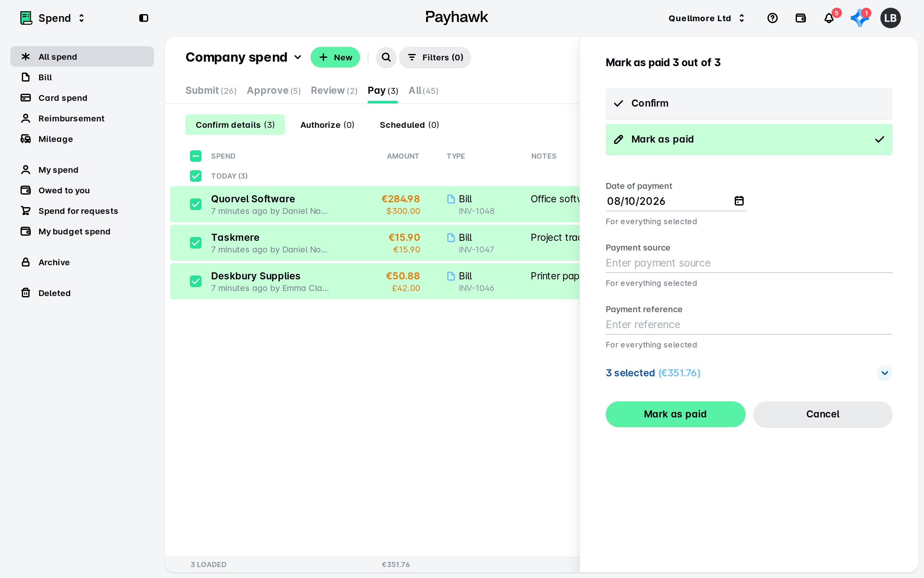The image size is (924, 578).
Task: Collapse the sidebar panel icon
Action: [x=143, y=18]
